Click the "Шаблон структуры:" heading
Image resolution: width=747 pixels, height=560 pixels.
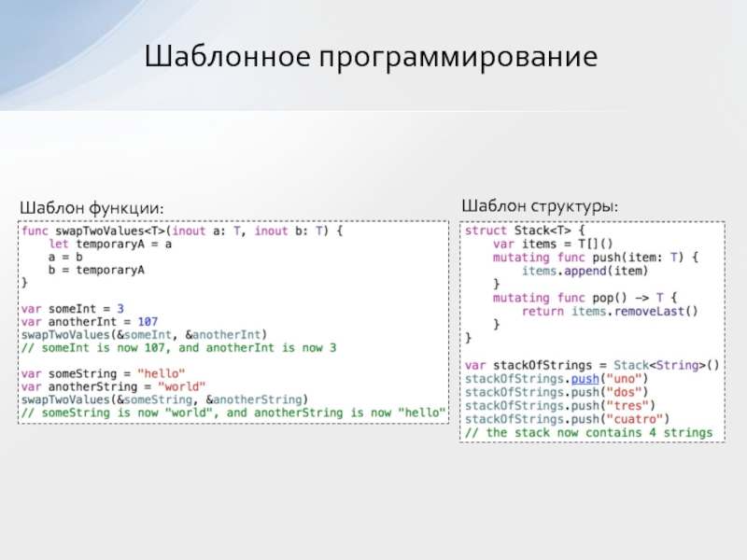pyautogui.click(x=540, y=206)
